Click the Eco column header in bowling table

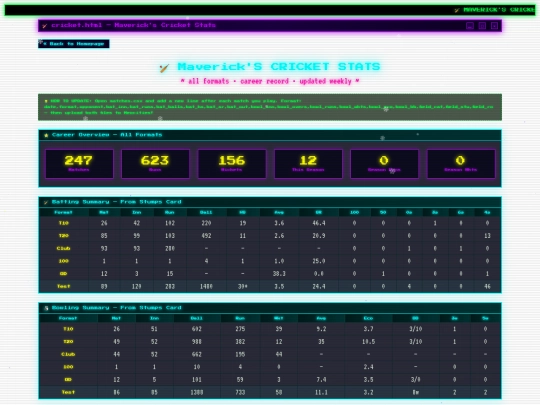pos(368,318)
